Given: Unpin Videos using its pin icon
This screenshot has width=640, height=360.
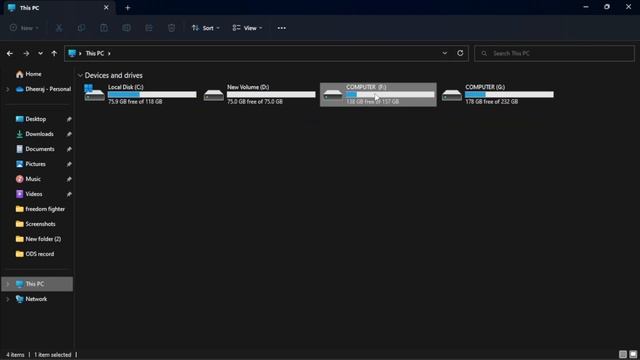Looking at the screenshot, I should 69,194.
